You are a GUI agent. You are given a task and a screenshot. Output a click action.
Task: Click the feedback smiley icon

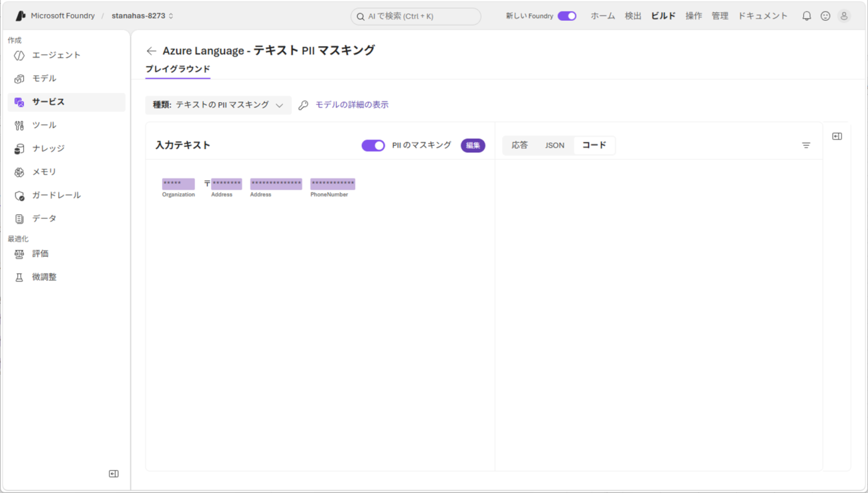tap(825, 16)
